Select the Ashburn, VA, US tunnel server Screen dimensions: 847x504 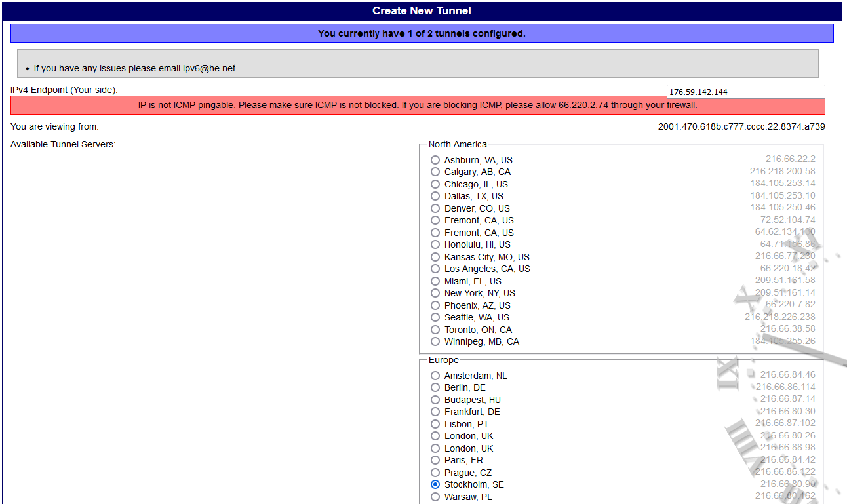[x=435, y=160]
